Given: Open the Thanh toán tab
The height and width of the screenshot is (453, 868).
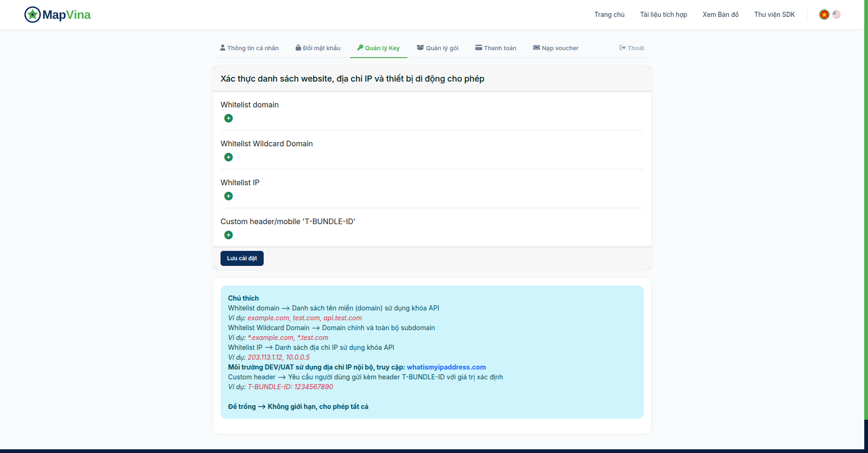Looking at the screenshot, I should click(495, 48).
